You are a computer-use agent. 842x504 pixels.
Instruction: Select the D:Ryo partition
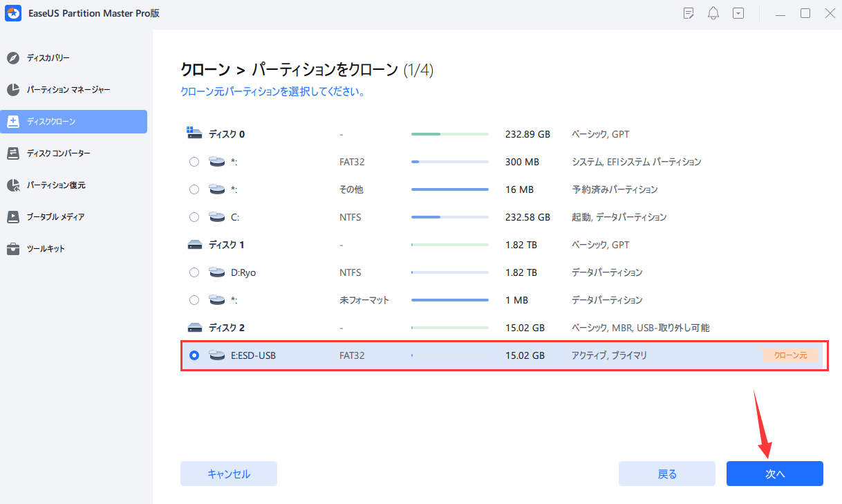(x=194, y=272)
